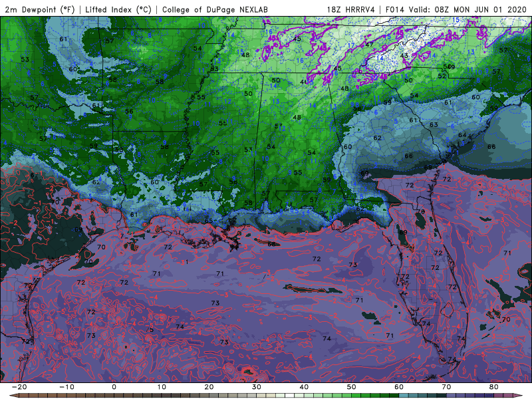Click the '60' color scale label
The width and height of the screenshot is (532, 399).
click(399, 387)
